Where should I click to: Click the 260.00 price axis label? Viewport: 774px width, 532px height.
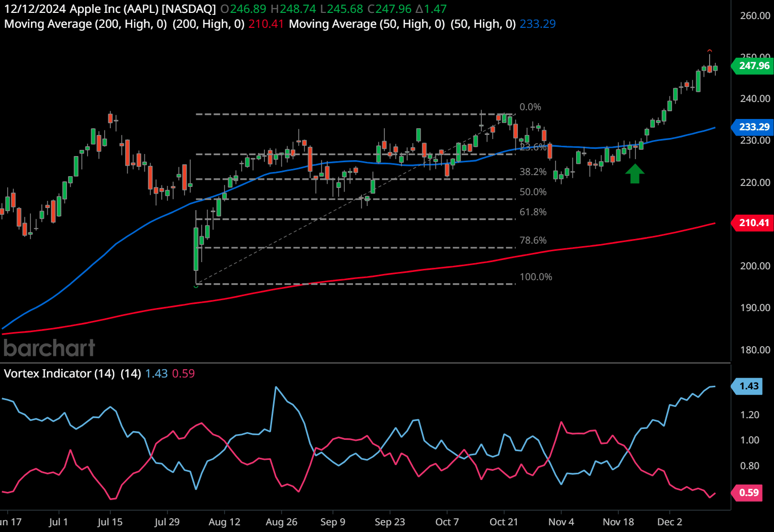755,15
